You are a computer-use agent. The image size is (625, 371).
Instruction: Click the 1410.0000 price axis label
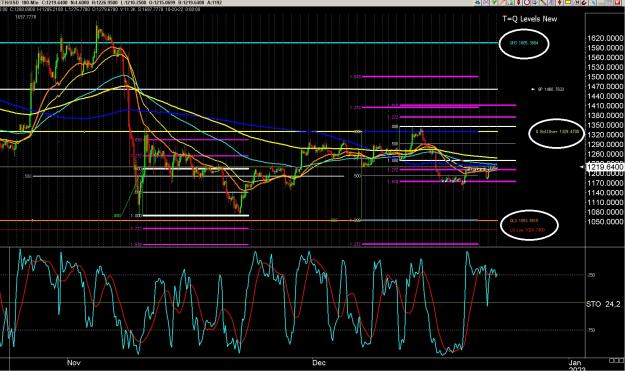coord(605,106)
